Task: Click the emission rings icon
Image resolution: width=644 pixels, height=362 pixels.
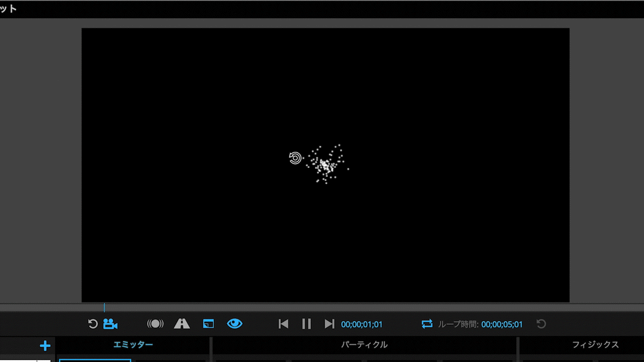Action: coord(155,323)
